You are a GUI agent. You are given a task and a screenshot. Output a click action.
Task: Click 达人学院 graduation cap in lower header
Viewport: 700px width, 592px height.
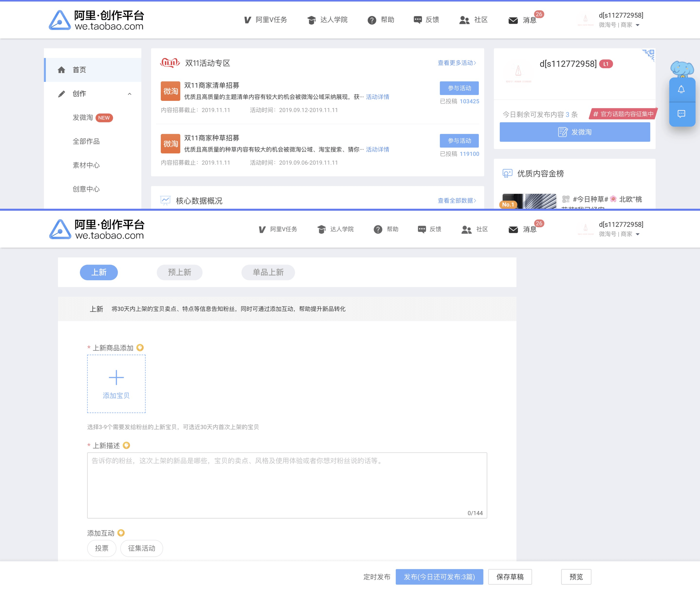(321, 230)
